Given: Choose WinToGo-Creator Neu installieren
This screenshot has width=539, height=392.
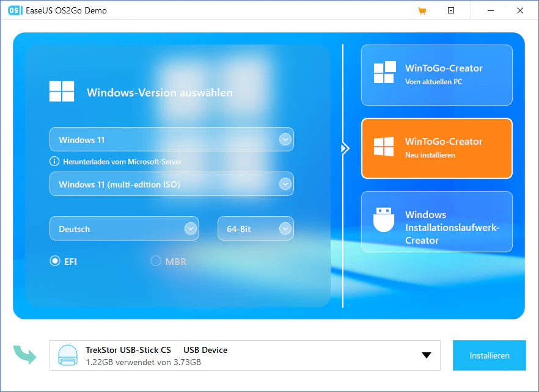Looking at the screenshot, I should point(436,148).
